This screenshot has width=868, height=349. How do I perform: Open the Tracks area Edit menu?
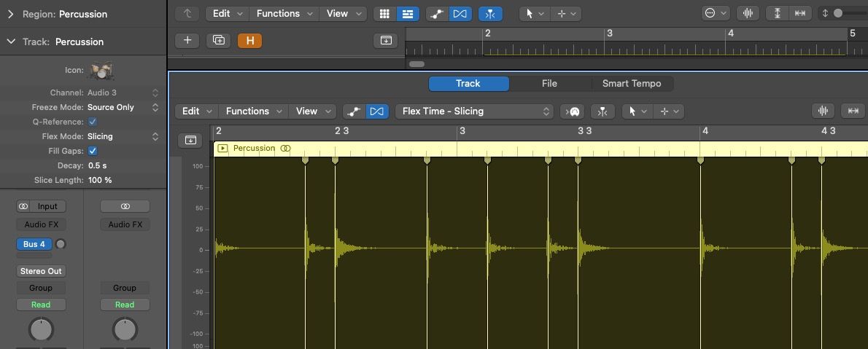tap(227, 13)
